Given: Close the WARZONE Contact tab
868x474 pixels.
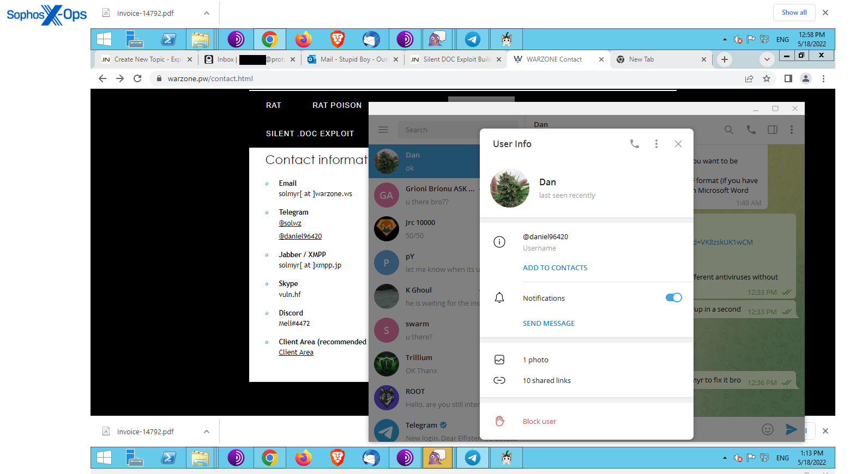Looking at the screenshot, I should (601, 59).
